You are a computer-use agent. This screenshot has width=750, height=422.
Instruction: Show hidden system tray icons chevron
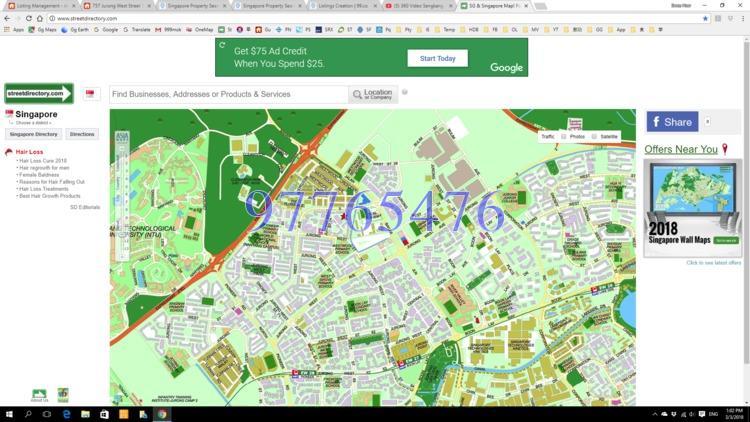[654, 414]
